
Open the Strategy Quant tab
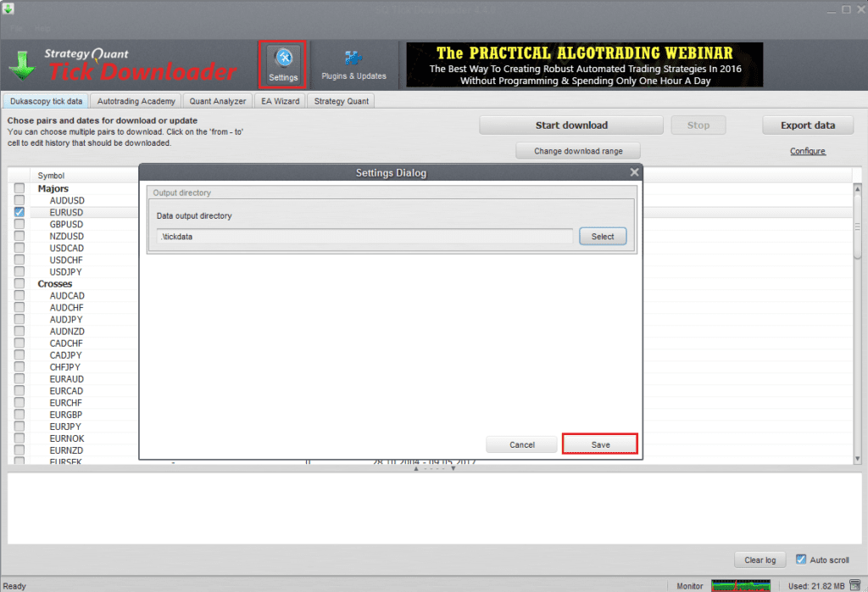[x=341, y=101]
